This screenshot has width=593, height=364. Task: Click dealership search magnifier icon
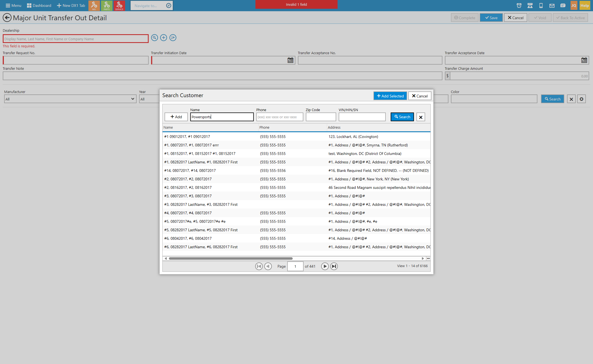click(154, 38)
